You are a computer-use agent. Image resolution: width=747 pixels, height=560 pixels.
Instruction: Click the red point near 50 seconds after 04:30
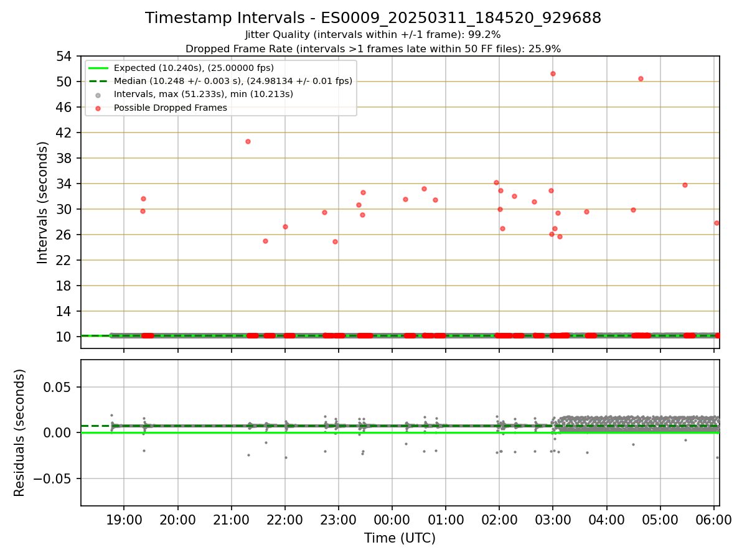(641, 78)
